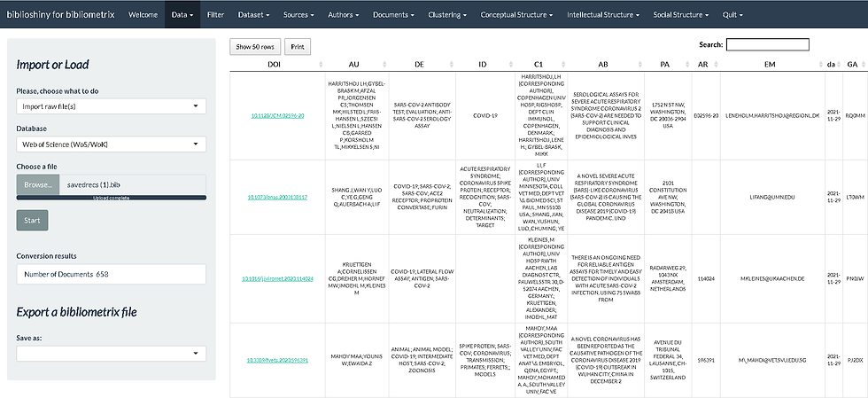Click the GA cell value PN0JW
This screenshot has width=868, height=398.
click(855, 278)
